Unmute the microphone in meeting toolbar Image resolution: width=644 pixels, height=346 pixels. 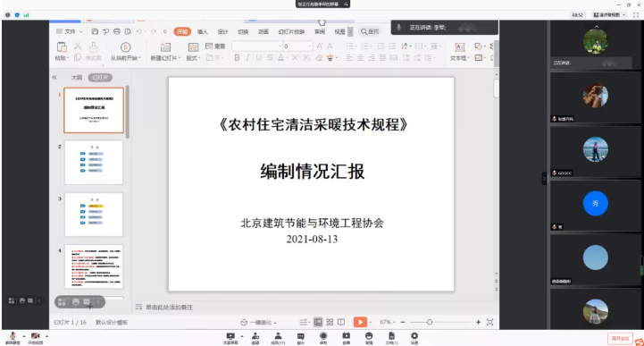(x=13, y=336)
